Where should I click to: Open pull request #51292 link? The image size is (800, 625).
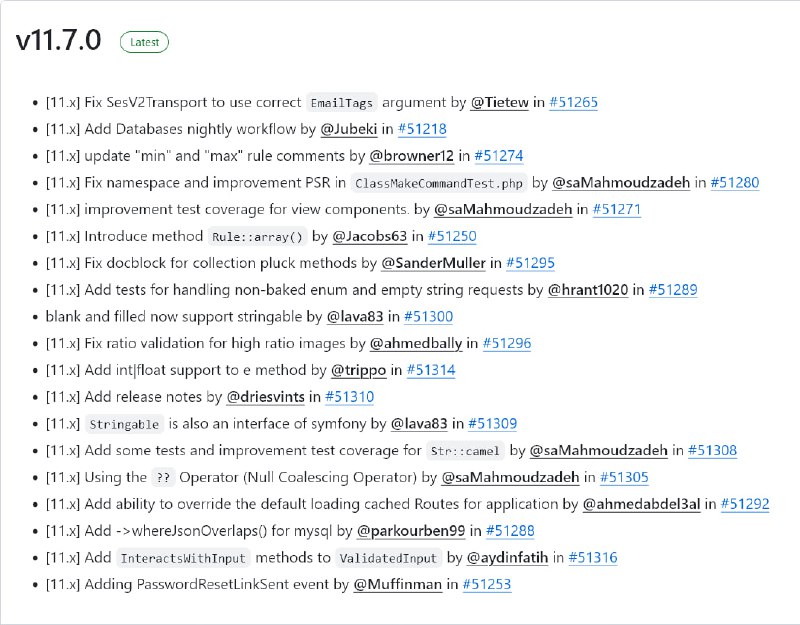pos(745,504)
